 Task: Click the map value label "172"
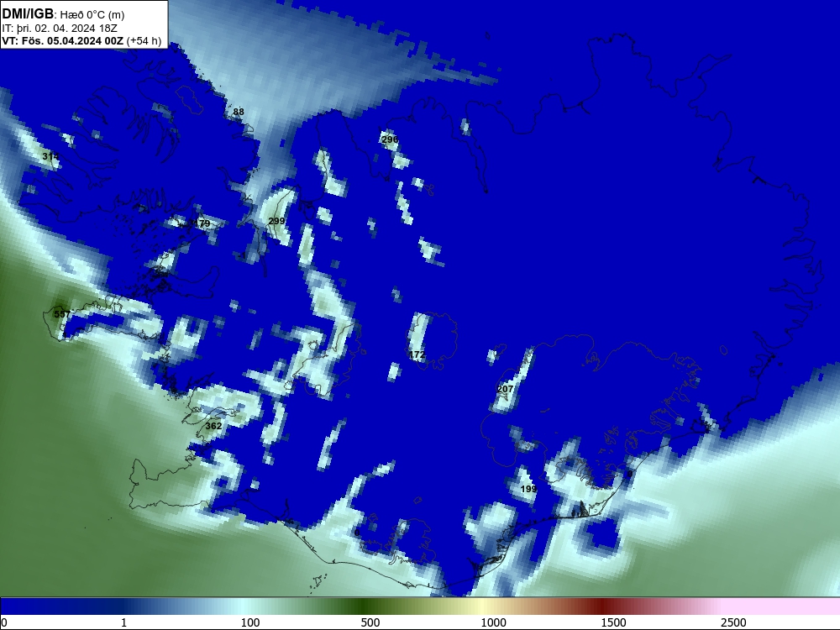point(417,354)
